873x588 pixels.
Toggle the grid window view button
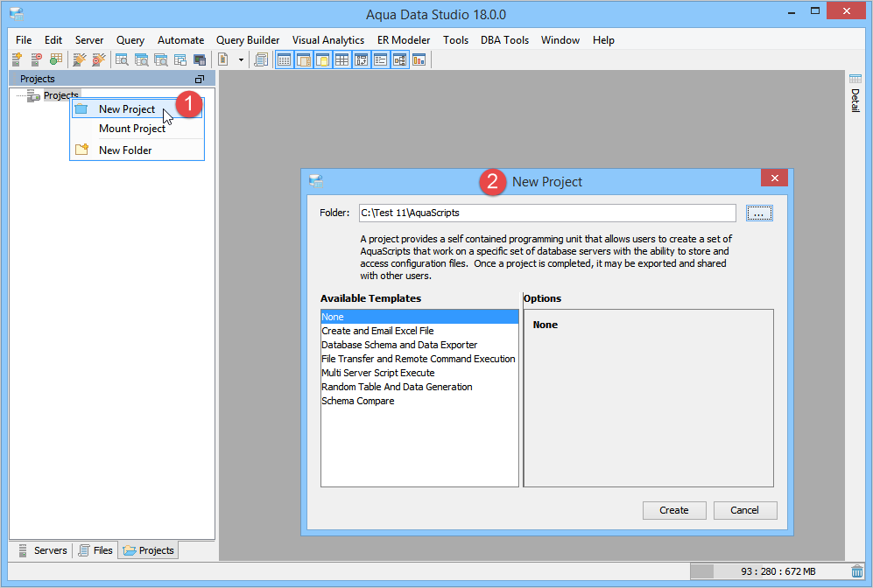pos(284,60)
